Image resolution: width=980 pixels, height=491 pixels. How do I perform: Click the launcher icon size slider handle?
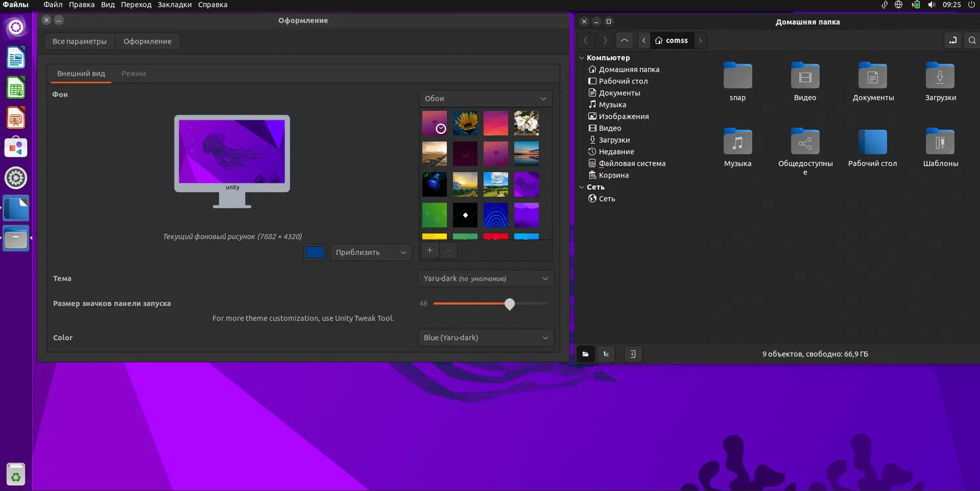click(x=510, y=304)
